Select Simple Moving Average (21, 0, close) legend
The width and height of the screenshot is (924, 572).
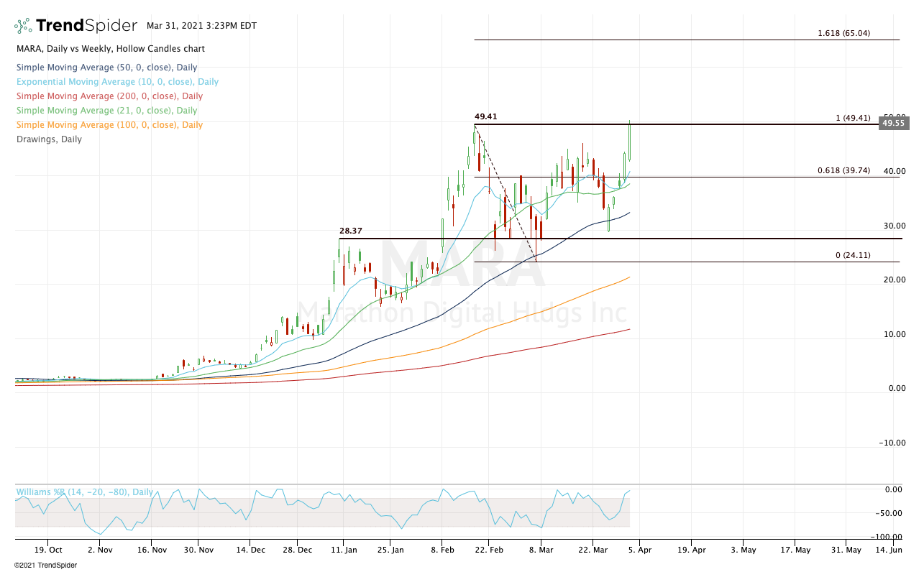[x=106, y=111]
